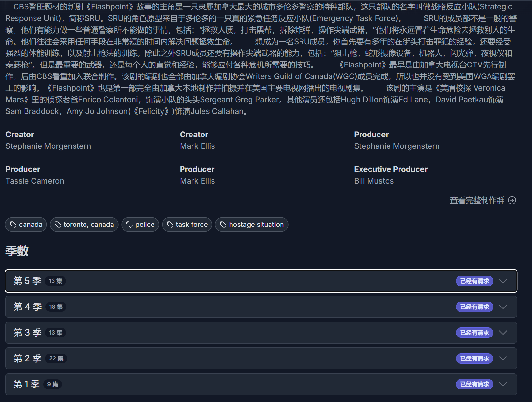Open Producer Stephanie Morgenstern
This screenshot has height=402, width=532.
[x=397, y=146]
